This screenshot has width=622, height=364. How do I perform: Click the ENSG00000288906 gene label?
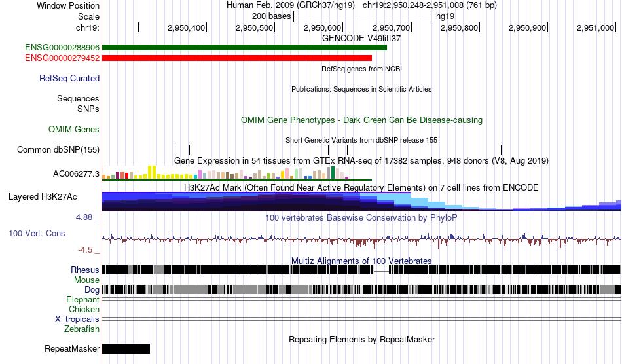click(62, 48)
